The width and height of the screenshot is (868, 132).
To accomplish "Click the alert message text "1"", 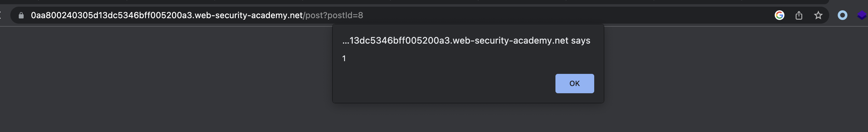I will point(344,59).
